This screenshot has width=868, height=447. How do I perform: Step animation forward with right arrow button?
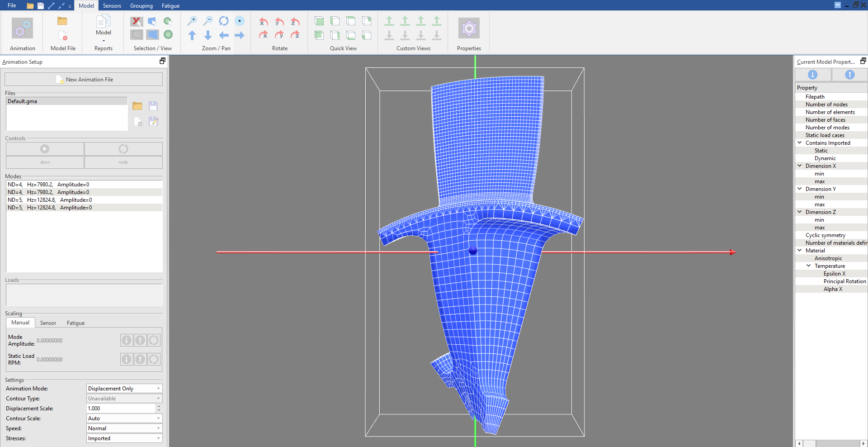123,162
